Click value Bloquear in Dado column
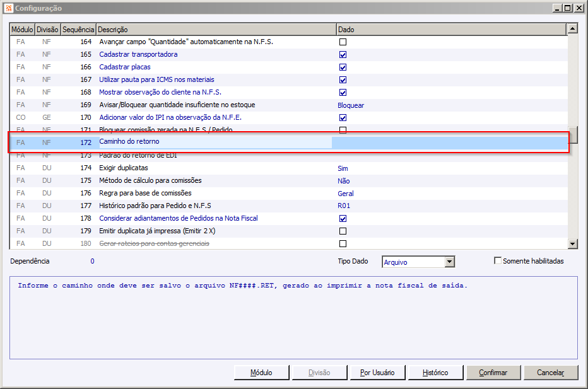588x389 pixels. click(351, 106)
